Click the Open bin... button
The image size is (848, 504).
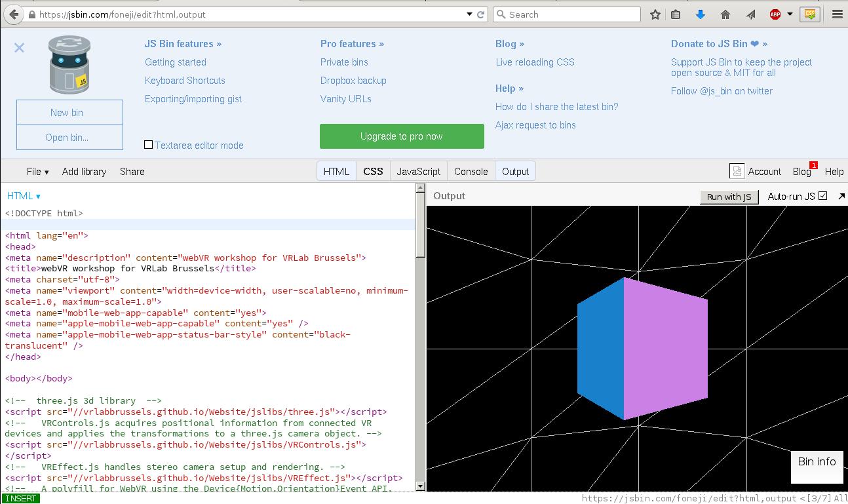click(x=69, y=137)
